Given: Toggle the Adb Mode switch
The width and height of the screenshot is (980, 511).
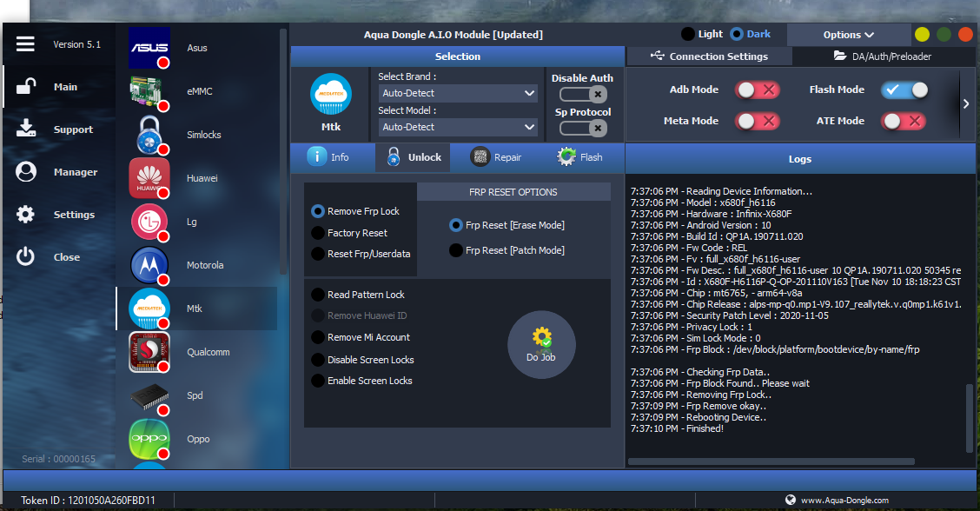Looking at the screenshot, I should 758,90.
